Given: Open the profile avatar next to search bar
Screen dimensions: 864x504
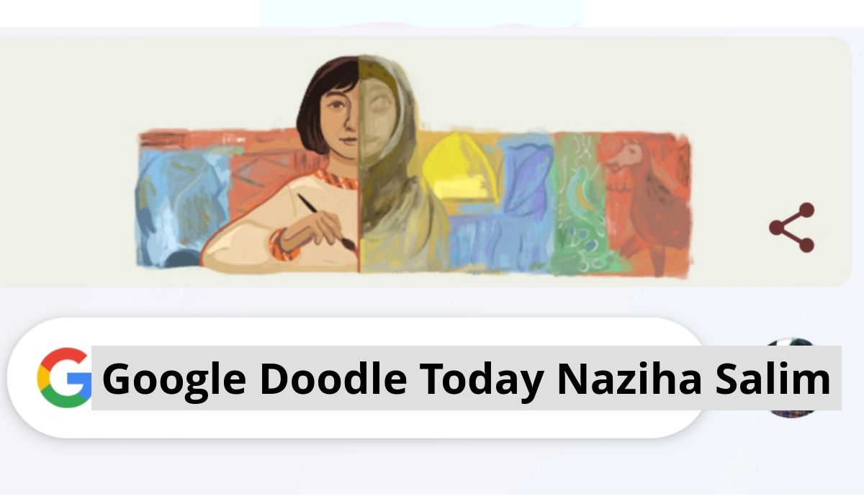Looking at the screenshot, I should tap(792, 379).
